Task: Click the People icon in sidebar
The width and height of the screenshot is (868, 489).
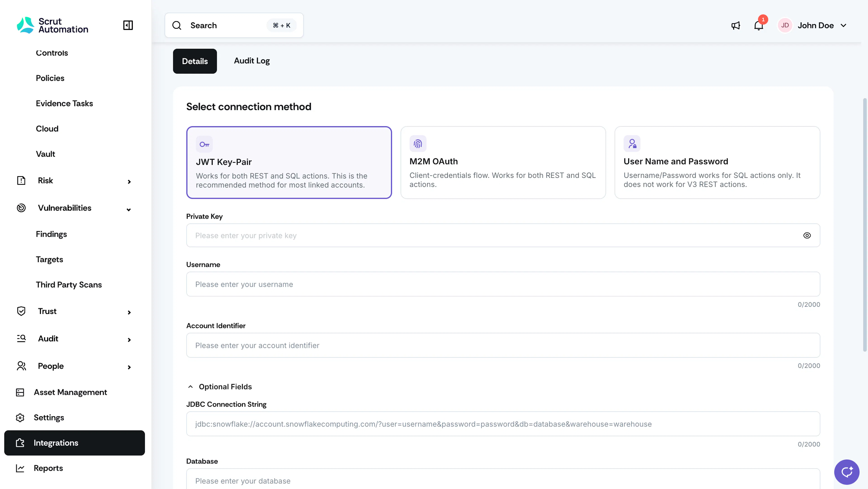Action: 21,366
